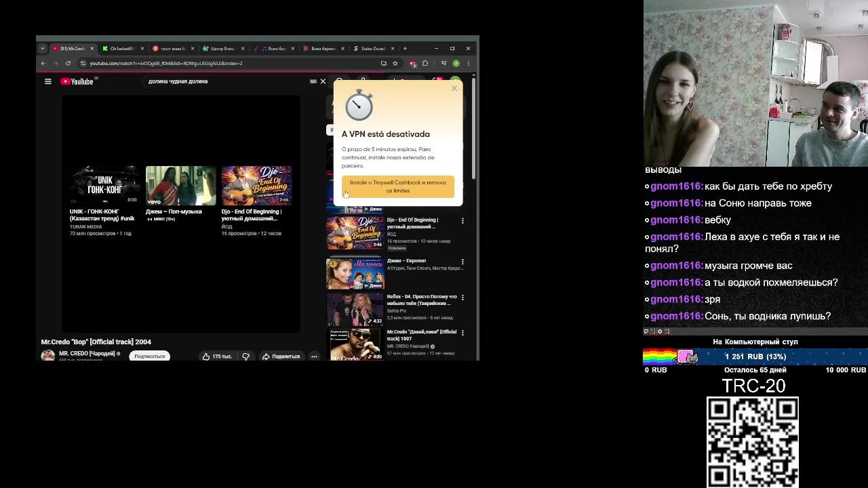Screen dimensions: 868x488
Task: Open sidebar video Mr.Credo 'Давай,лавэ!'
Action: (x=422, y=335)
